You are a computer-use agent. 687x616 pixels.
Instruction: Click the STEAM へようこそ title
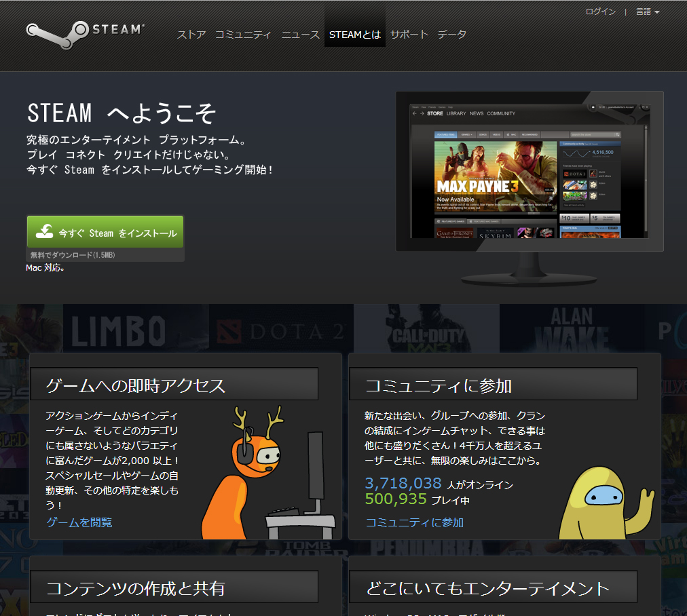tap(122, 113)
